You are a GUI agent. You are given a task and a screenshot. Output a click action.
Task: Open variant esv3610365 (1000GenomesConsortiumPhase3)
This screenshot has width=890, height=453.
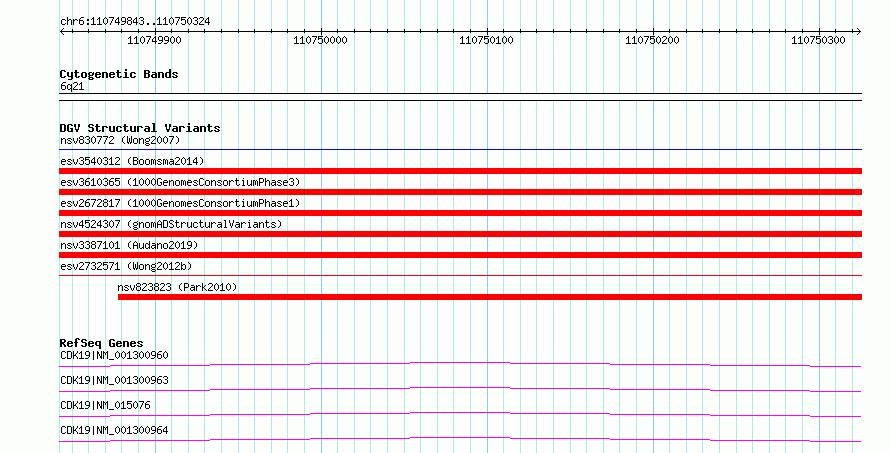[x=180, y=182]
